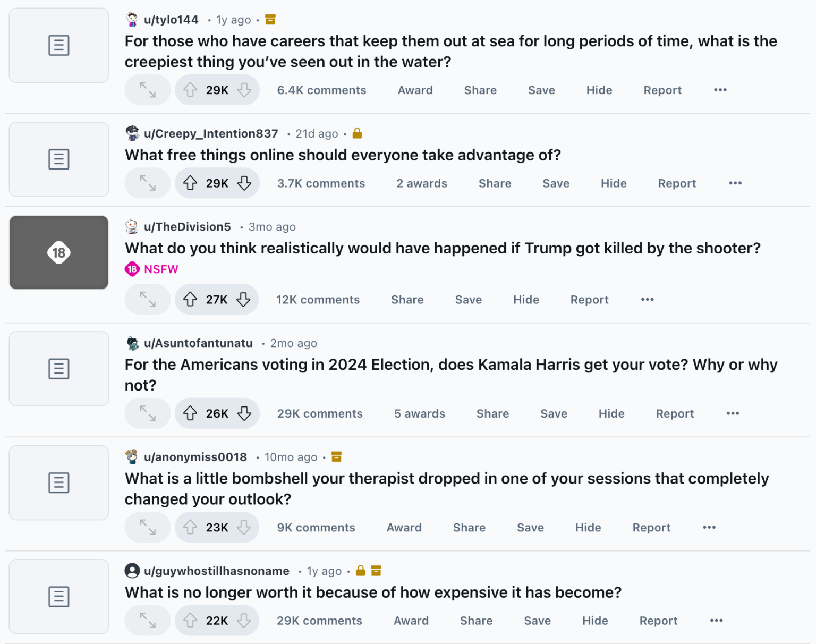Upvote the therapist bombshell question
Image resolution: width=816 pixels, height=644 pixels.
[191, 527]
